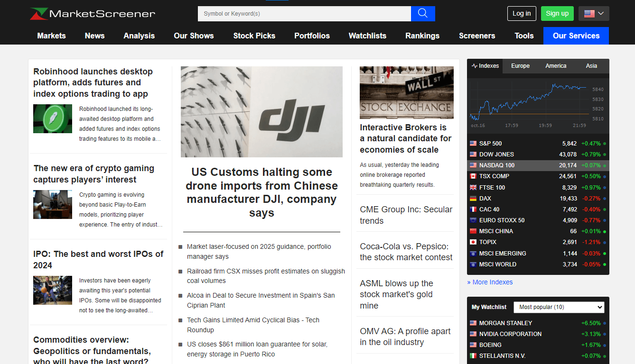
Task: Open the Markets navigation menu
Action: pyautogui.click(x=51, y=36)
